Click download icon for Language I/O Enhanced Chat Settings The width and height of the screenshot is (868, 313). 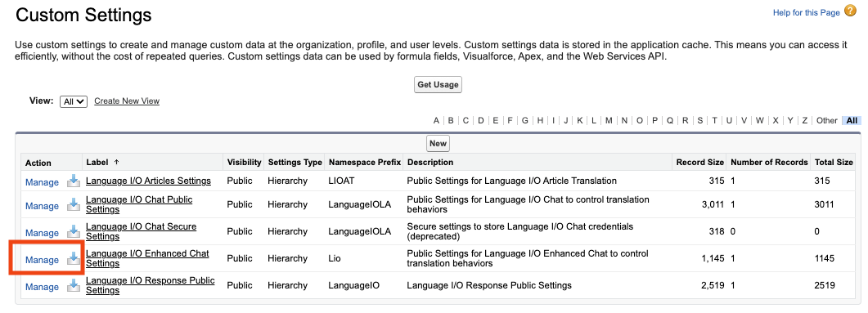tap(73, 258)
